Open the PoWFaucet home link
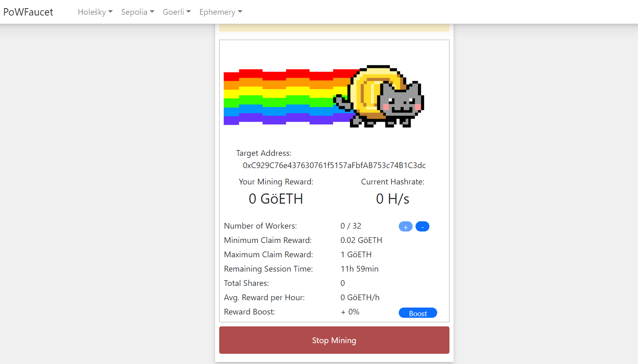 28,12
